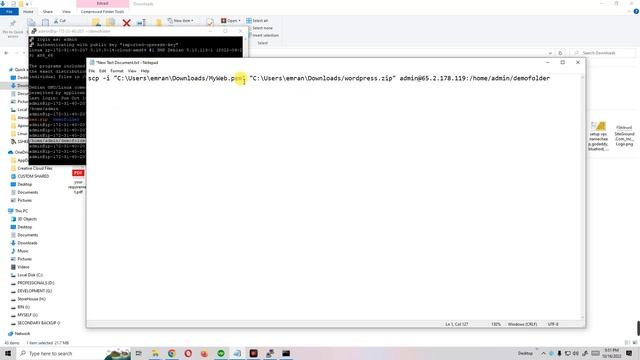The height and width of the screenshot is (360, 640).
Task: Open Chrome from the taskbar
Action: (171, 353)
